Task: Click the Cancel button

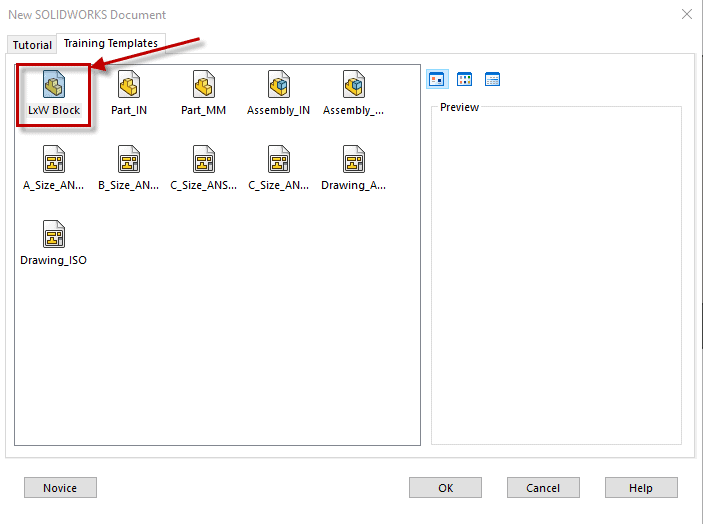Action: [543, 488]
